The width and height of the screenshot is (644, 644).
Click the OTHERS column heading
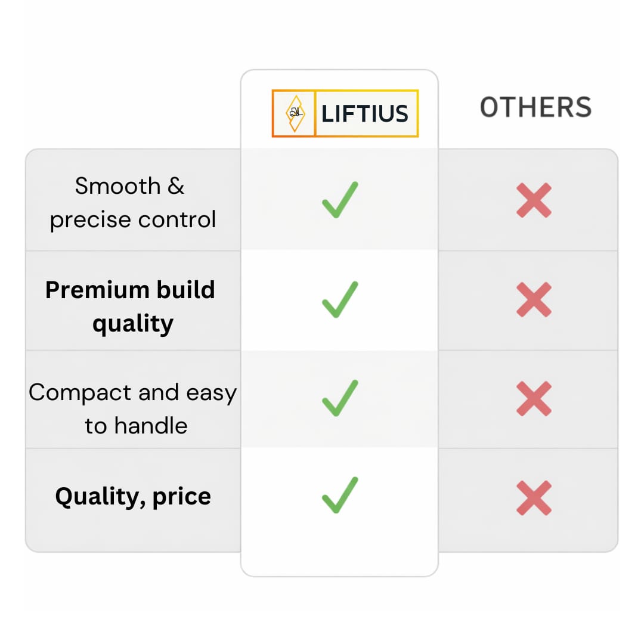point(535,108)
